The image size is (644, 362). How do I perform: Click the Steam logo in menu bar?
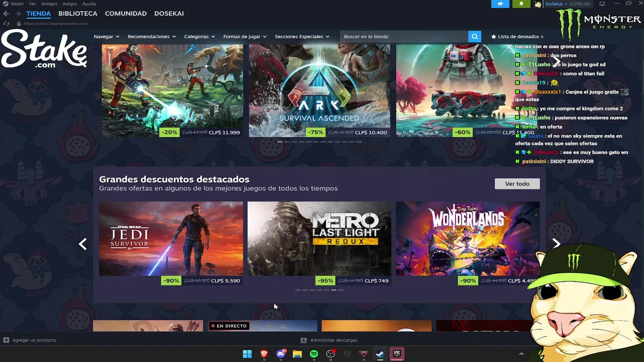(6, 4)
